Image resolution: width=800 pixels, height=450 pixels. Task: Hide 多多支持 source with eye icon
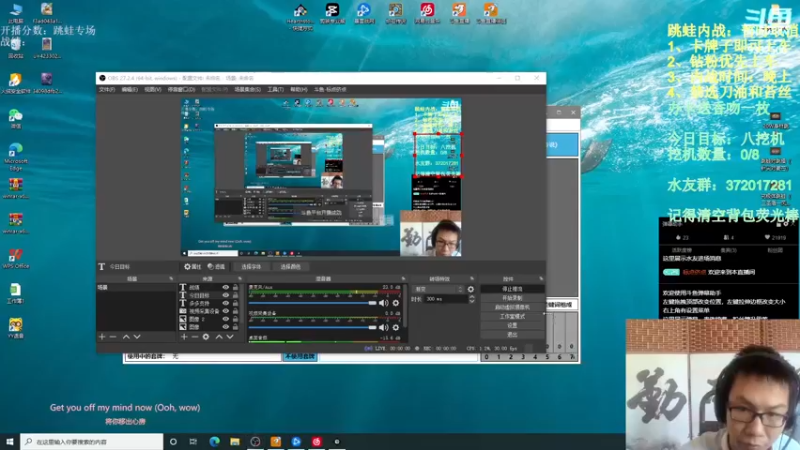(x=226, y=303)
